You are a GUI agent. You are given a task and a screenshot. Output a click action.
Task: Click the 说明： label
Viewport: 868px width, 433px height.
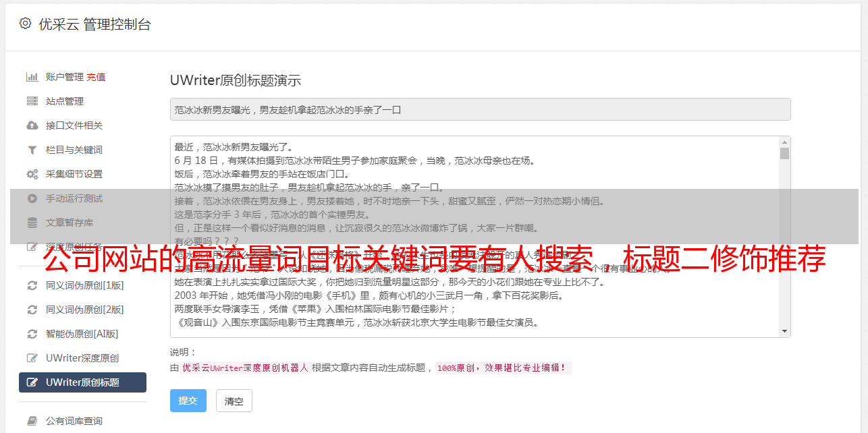(184, 352)
